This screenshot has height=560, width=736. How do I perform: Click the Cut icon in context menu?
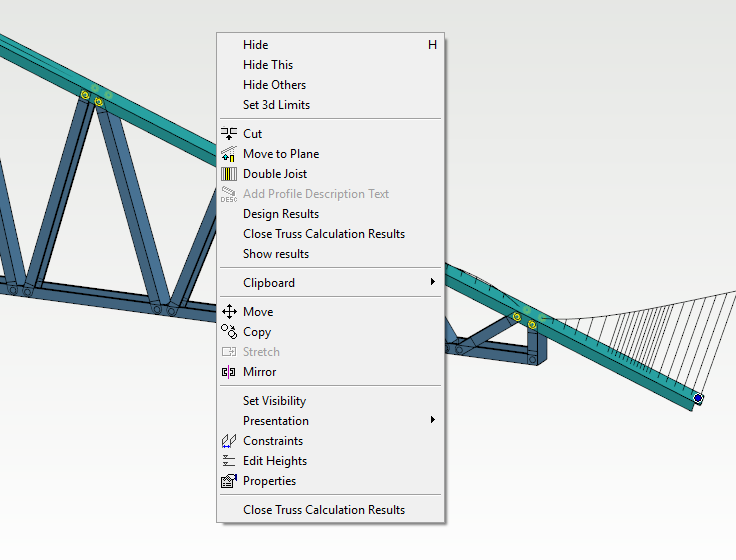point(229,134)
